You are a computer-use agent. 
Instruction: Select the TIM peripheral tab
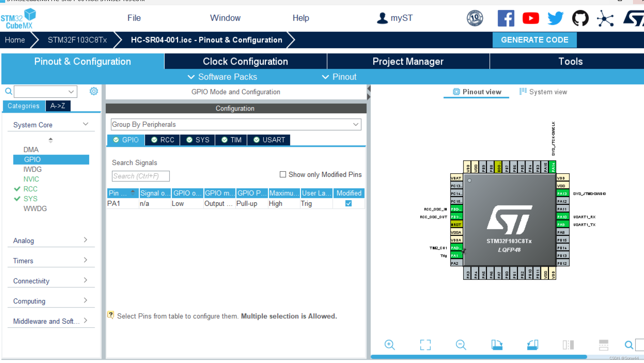(x=231, y=140)
